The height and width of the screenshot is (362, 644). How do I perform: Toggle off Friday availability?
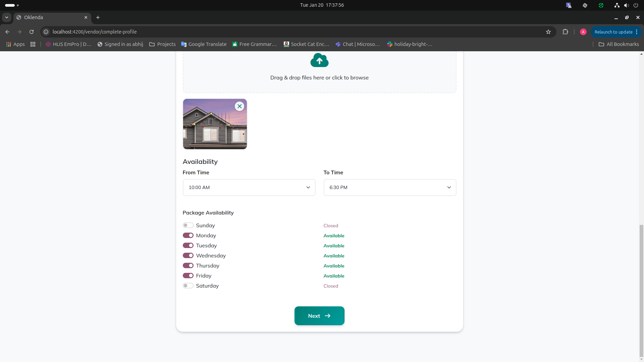188,276
